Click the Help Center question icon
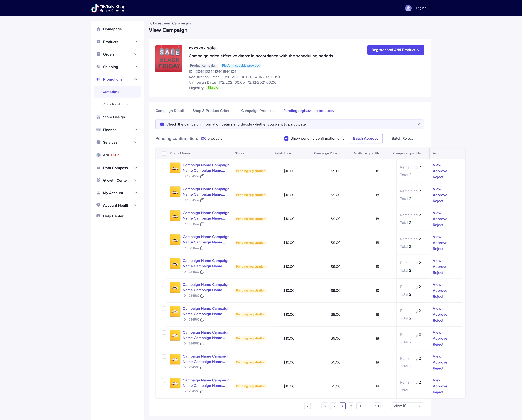The width and height of the screenshot is (522, 420). [x=98, y=216]
